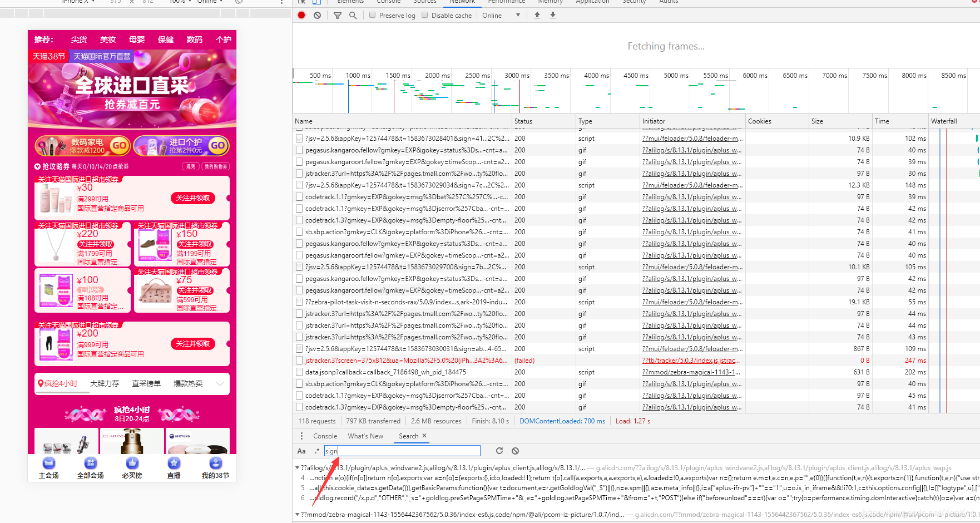Switch to the Console drawer tab

[x=325, y=436]
